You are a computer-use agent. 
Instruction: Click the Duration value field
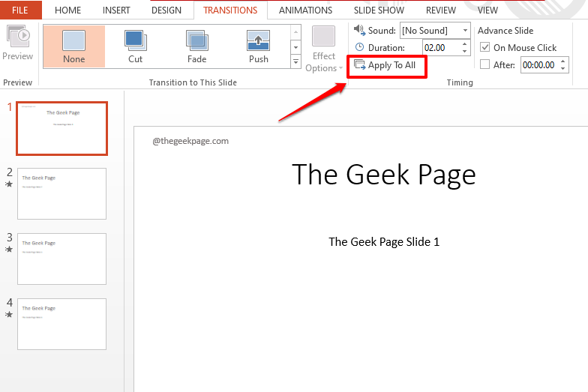(441, 48)
